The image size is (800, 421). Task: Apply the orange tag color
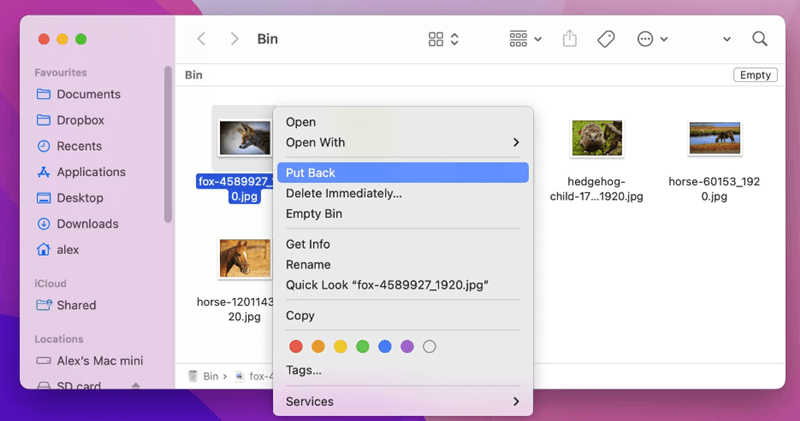coord(318,347)
